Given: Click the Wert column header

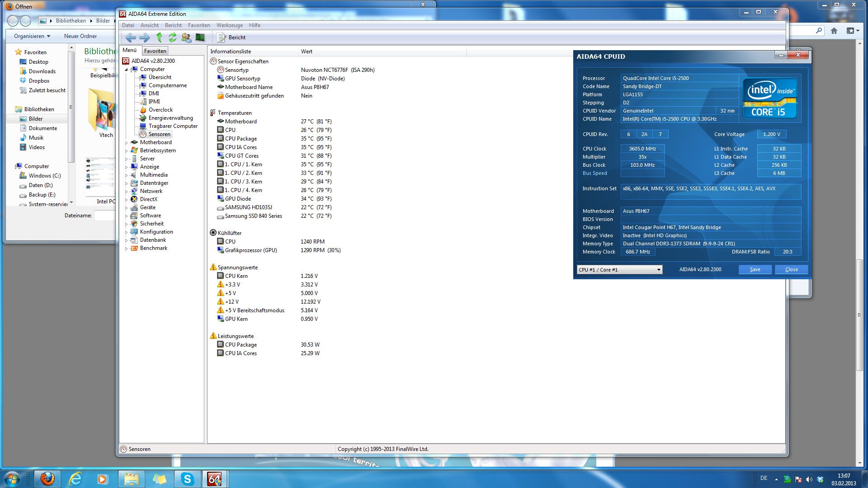Looking at the screenshot, I should (x=307, y=52).
